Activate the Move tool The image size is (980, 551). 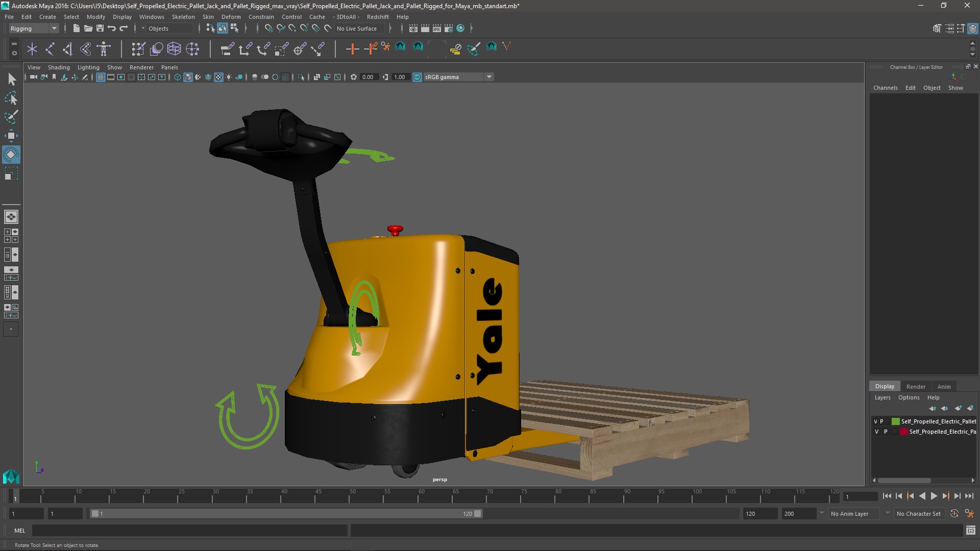coord(11,136)
